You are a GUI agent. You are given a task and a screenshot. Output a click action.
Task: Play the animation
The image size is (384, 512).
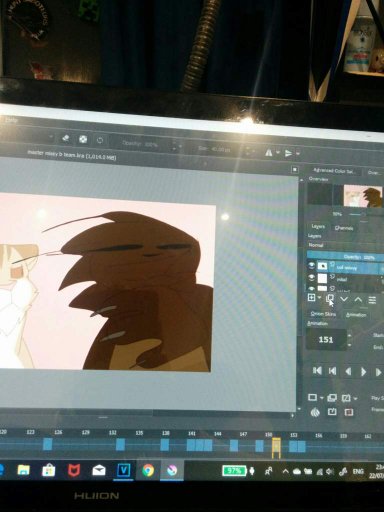pyautogui.click(x=364, y=372)
